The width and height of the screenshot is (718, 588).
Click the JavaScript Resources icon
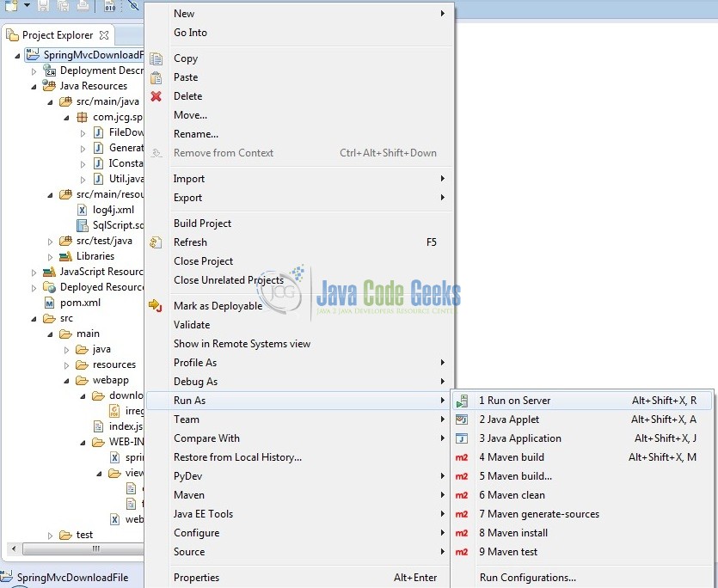click(50, 272)
